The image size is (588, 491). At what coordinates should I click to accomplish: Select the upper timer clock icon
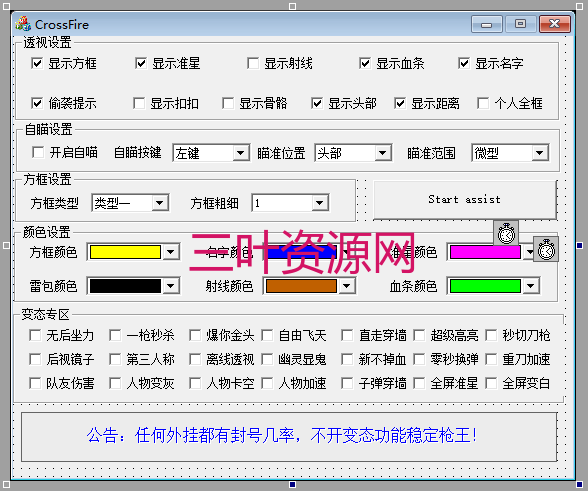coord(506,233)
